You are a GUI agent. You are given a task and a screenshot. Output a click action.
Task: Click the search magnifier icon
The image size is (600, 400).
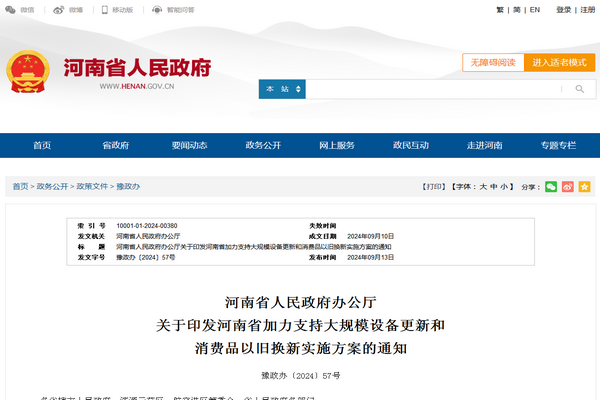[x=580, y=89]
